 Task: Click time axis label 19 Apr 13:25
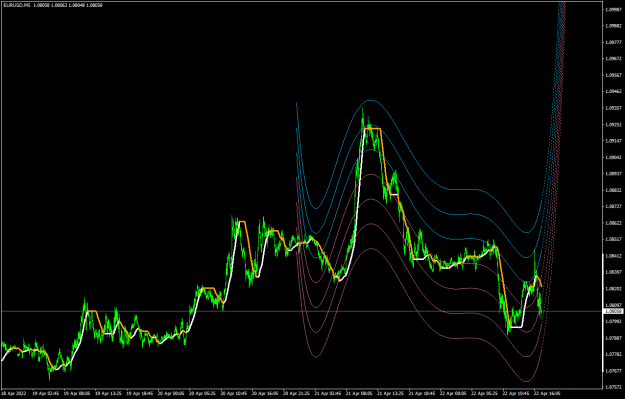coord(109,393)
